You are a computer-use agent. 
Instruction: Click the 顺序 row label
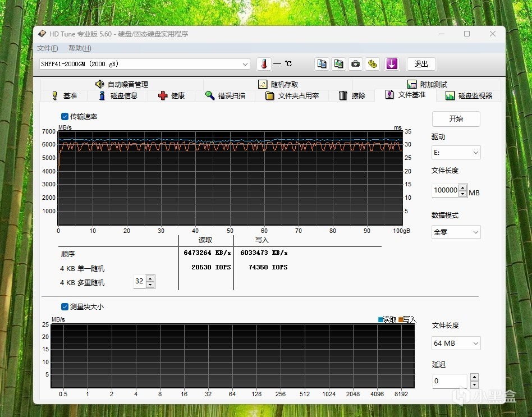click(68, 254)
